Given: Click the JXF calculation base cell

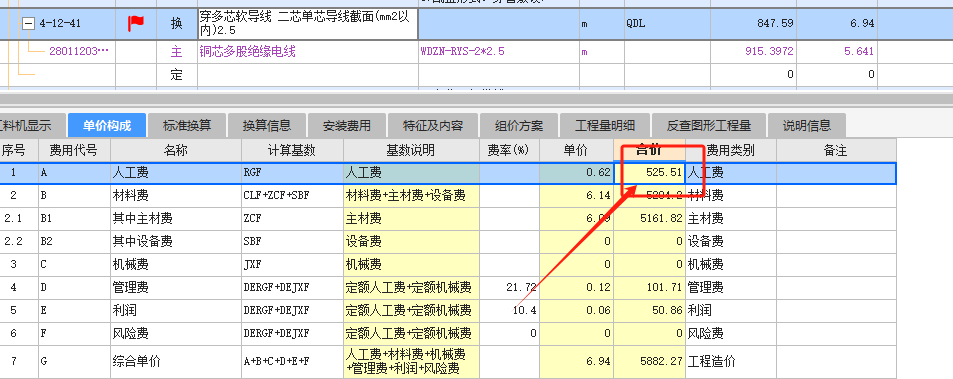Looking at the screenshot, I should tap(292, 265).
